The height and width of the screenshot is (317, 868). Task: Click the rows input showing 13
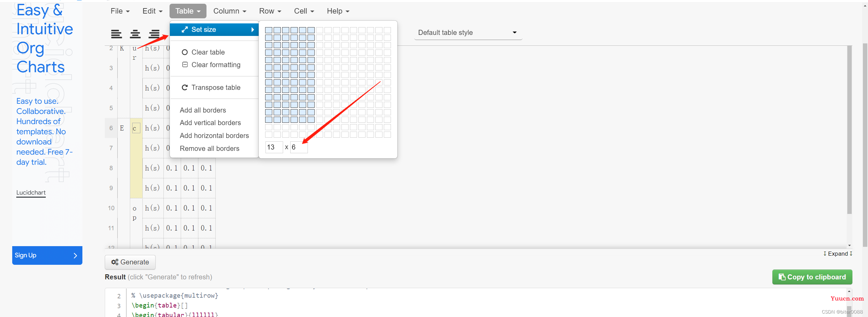pos(274,147)
